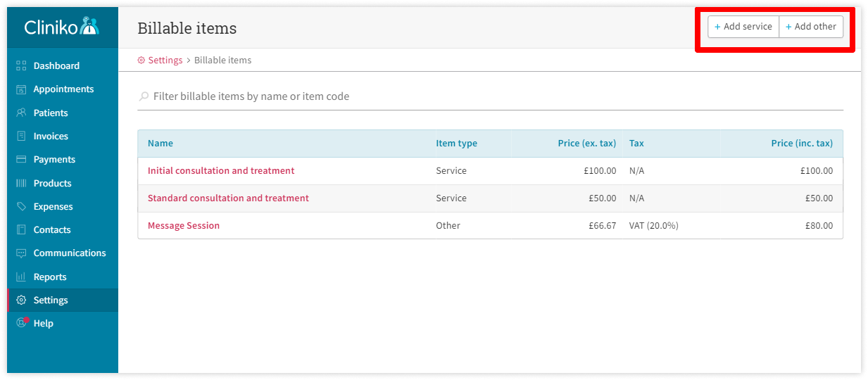Open the Help menu item

click(x=44, y=323)
